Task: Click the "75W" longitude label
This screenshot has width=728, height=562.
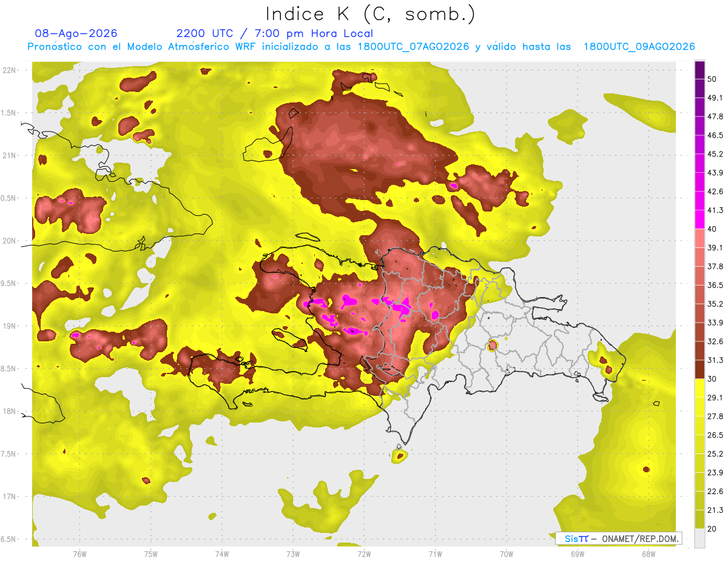Action: 150,554
